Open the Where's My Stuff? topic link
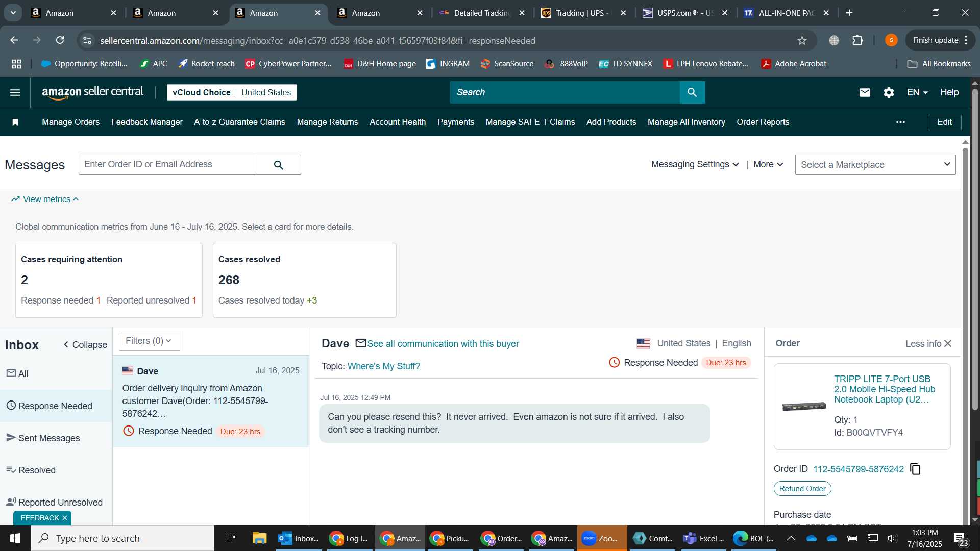This screenshot has width=980, height=551. [383, 366]
